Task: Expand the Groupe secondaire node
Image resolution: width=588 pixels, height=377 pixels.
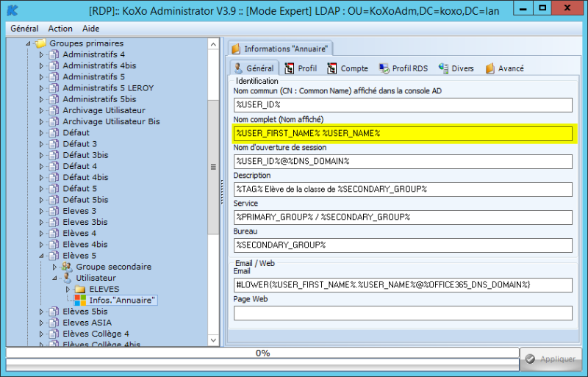Action: pos(54,267)
